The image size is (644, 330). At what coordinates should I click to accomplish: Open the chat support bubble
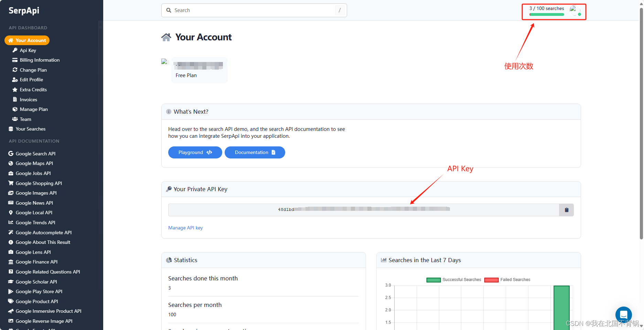pyautogui.click(x=624, y=314)
